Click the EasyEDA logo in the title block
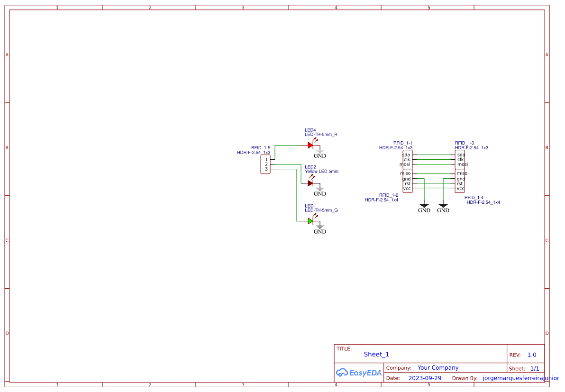The width and height of the screenshot is (565, 392). [x=359, y=373]
